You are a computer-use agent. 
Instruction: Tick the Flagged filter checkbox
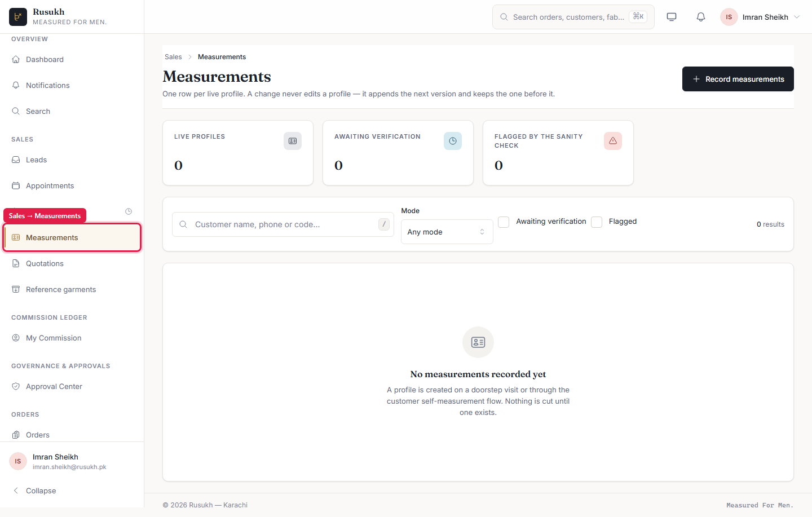tap(597, 222)
